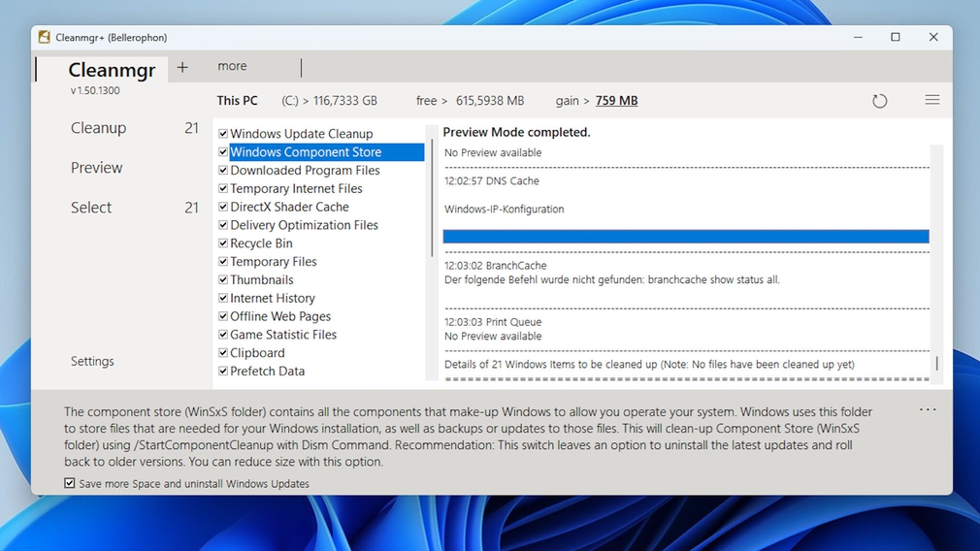Disable DirectX Shader Cache checkbox
Viewport: 980px width, 551px height.
click(223, 207)
